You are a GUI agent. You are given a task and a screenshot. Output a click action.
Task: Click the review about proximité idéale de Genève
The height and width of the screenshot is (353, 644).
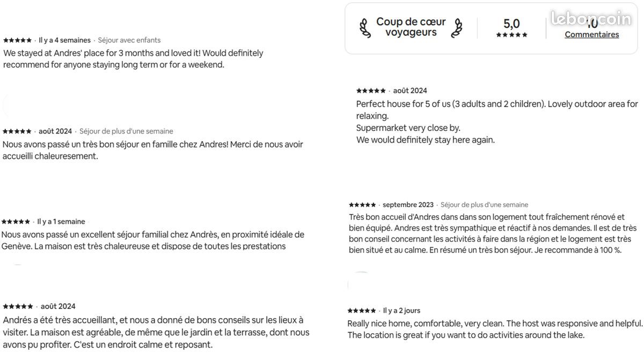pos(152,240)
